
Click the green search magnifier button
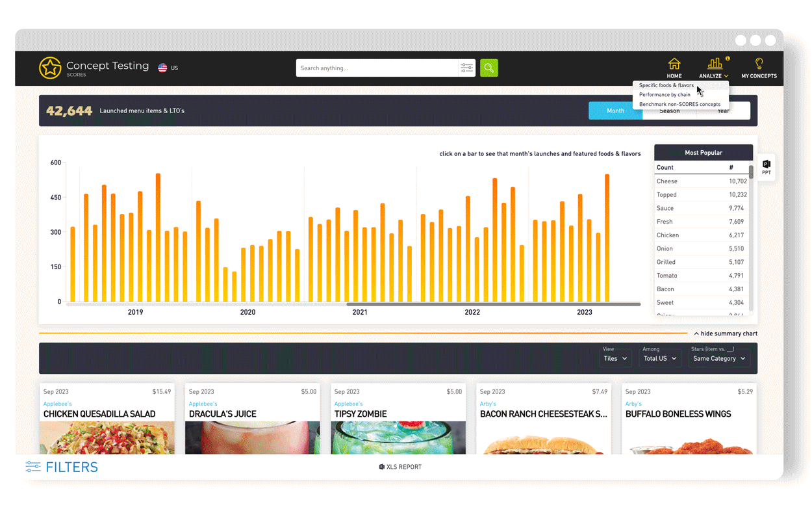coord(488,68)
